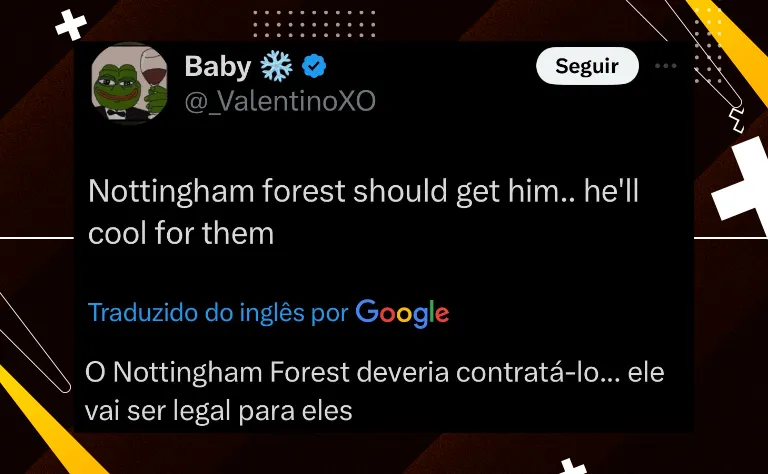Click the colorful Google logo
The image size is (768, 474).
pyautogui.click(x=402, y=313)
